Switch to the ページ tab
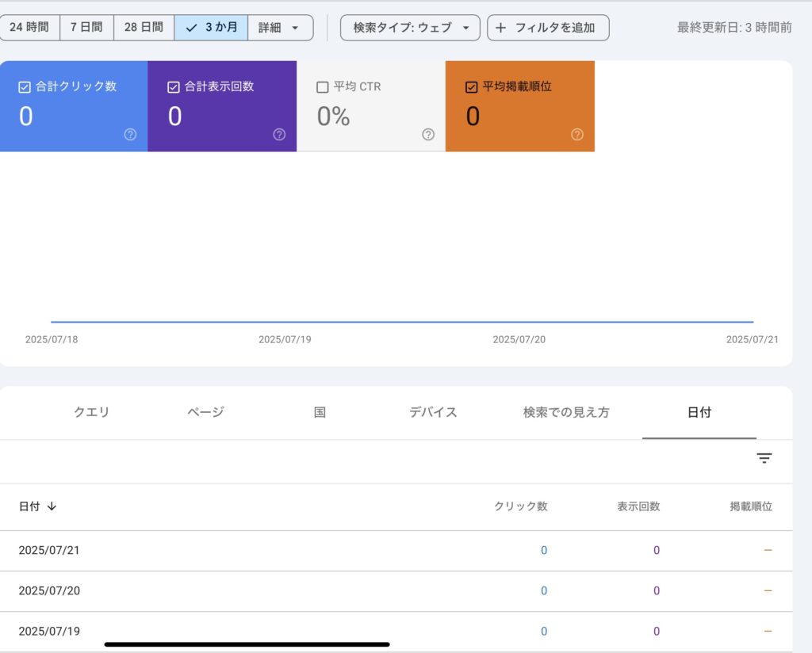This screenshot has width=812, height=653. [x=205, y=412]
